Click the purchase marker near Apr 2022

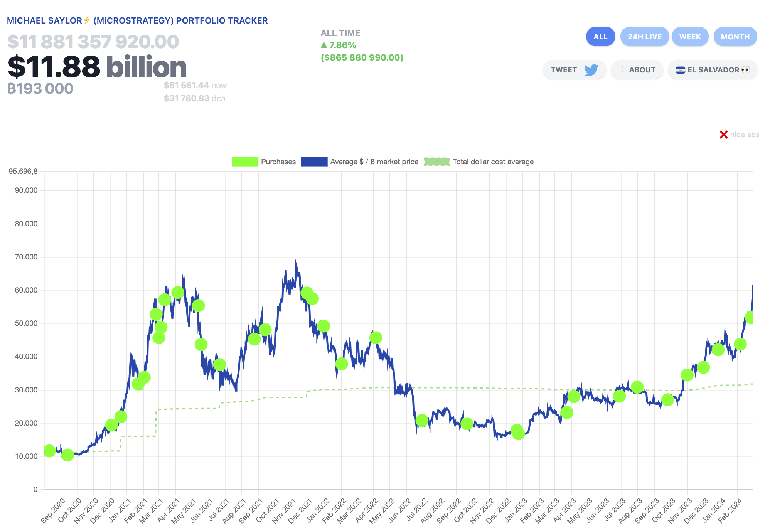(376, 338)
